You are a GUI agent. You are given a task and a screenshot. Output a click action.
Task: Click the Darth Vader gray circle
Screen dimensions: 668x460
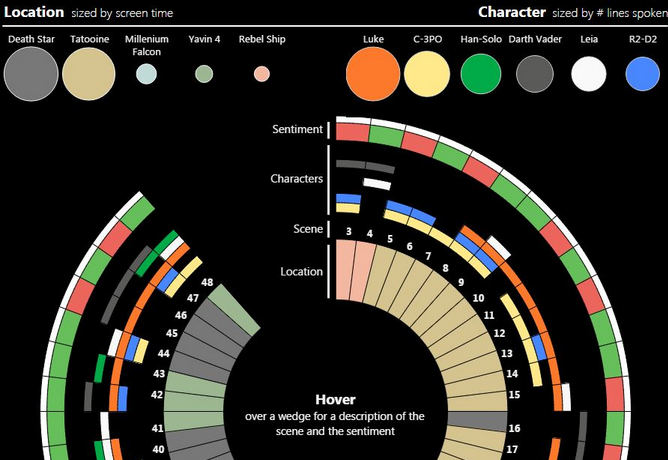[536, 74]
